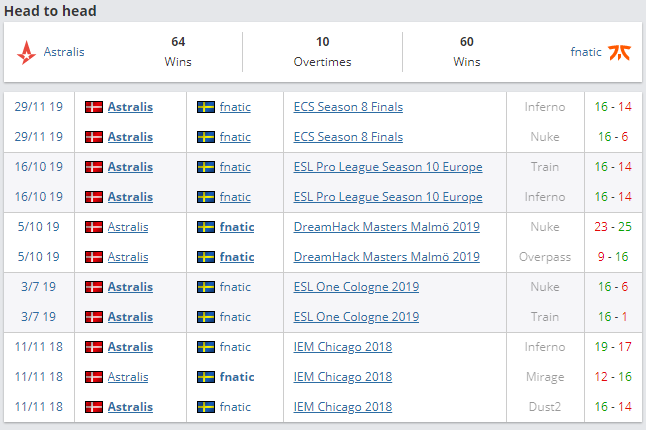Click Denmark flag in Chicago Mirage row
Image resolution: width=646 pixels, height=430 pixels.
pyautogui.click(x=94, y=377)
